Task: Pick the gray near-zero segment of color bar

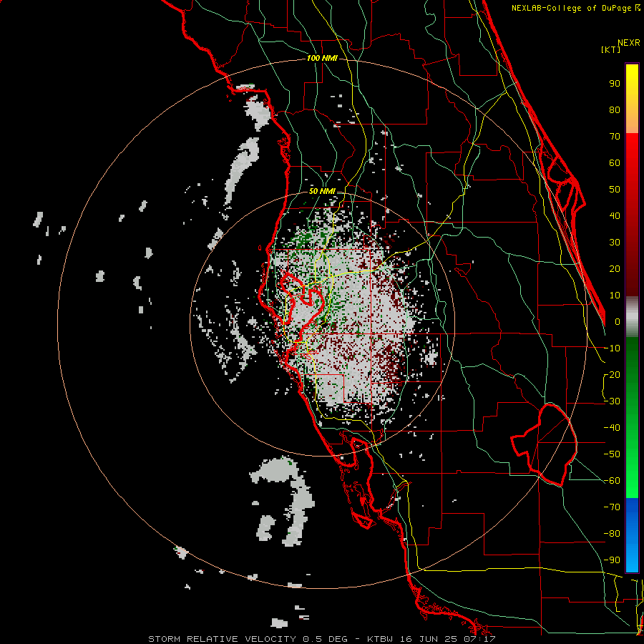Action: click(632, 317)
